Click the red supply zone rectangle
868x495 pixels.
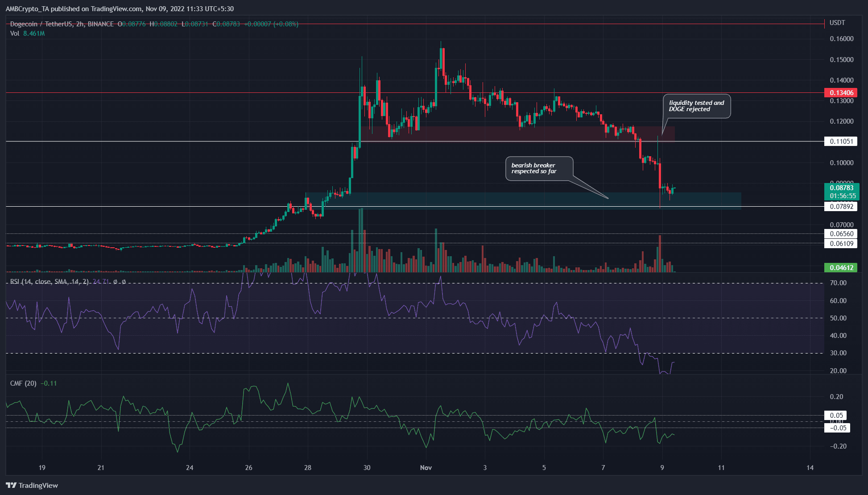click(x=517, y=134)
